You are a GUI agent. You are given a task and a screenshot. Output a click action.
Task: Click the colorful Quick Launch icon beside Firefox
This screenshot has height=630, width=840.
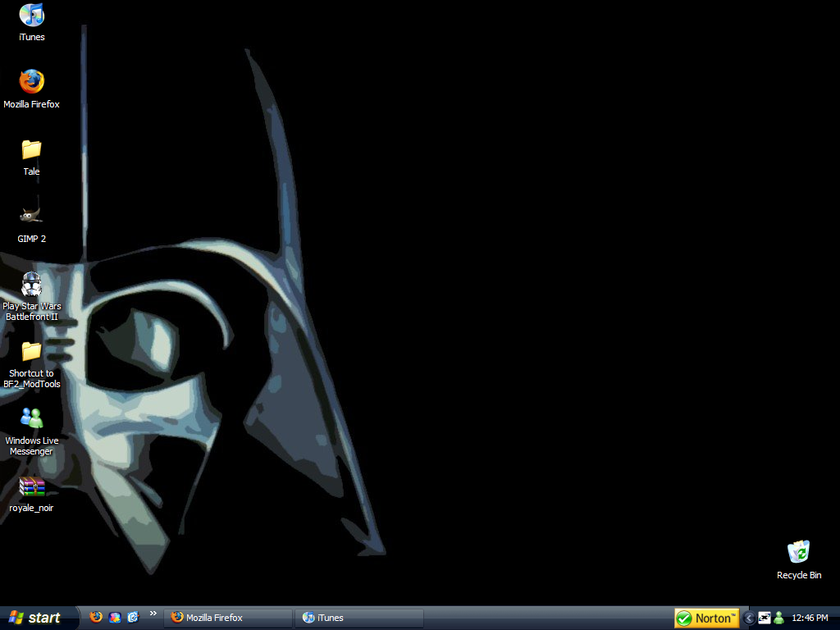point(115,618)
